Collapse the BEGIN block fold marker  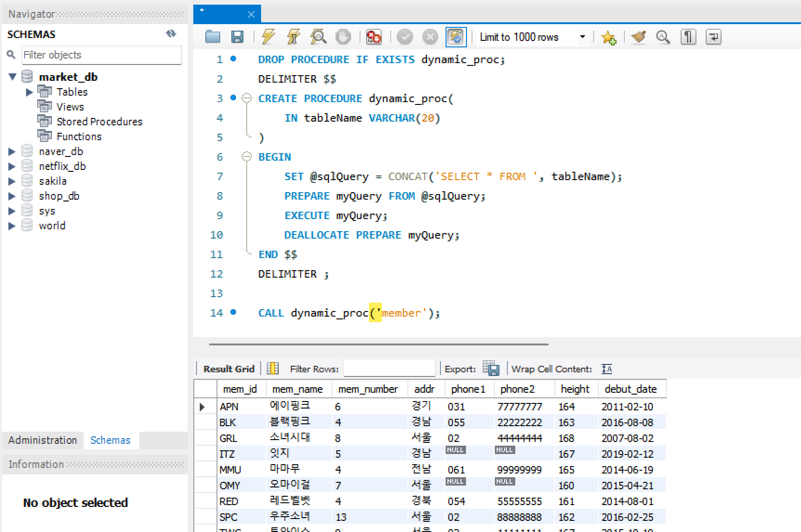click(x=247, y=157)
